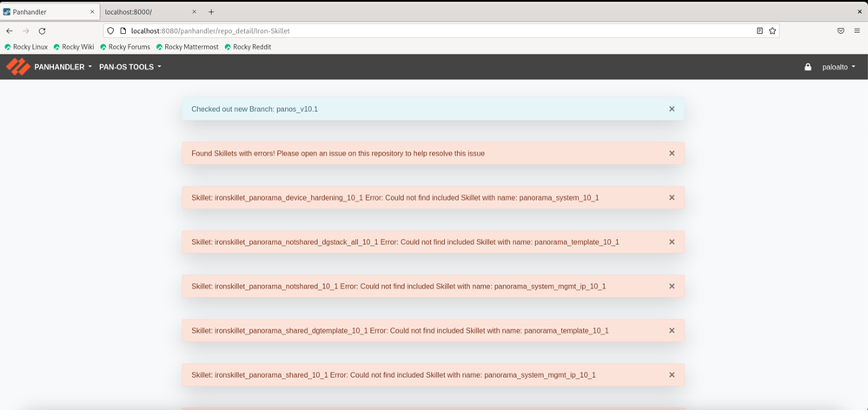Dismiss the 'Checked out new Branch' alert

(x=672, y=109)
